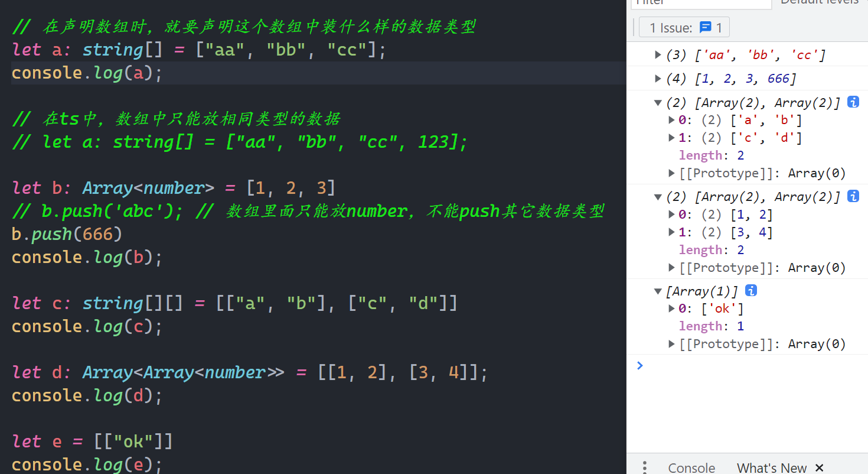
Task: Click the let d: Array<Array<number>> line
Action: pyautogui.click(x=250, y=372)
